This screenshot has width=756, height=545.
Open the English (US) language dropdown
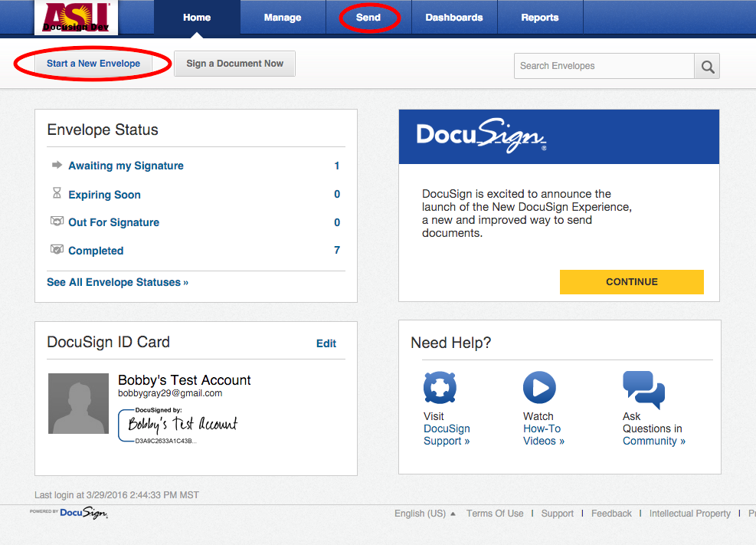coord(425,513)
